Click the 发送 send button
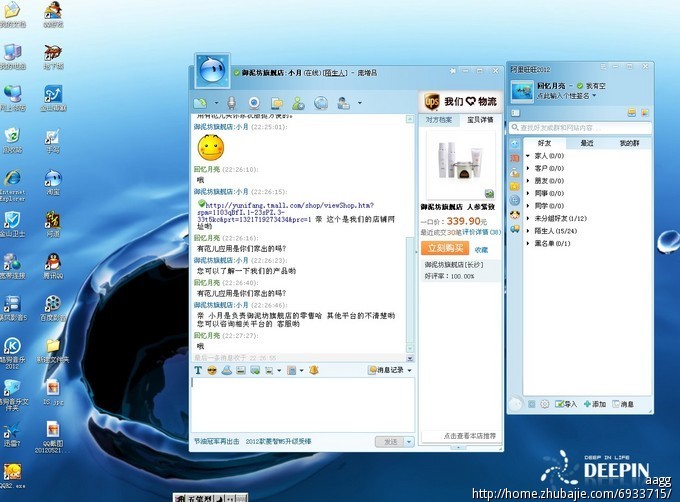Image resolution: width=680 pixels, height=502 pixels. 390,442
